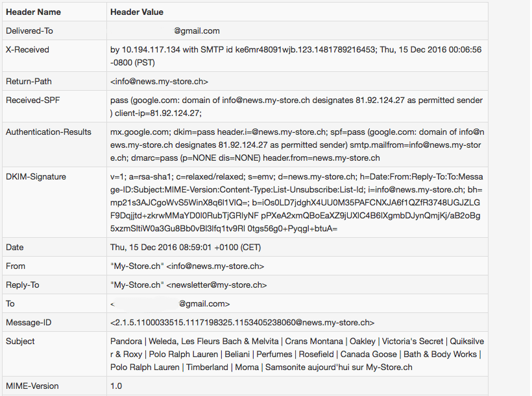Select the Date header name cell
The width and height of the screenshot is (532, 396).
[15, 247]
